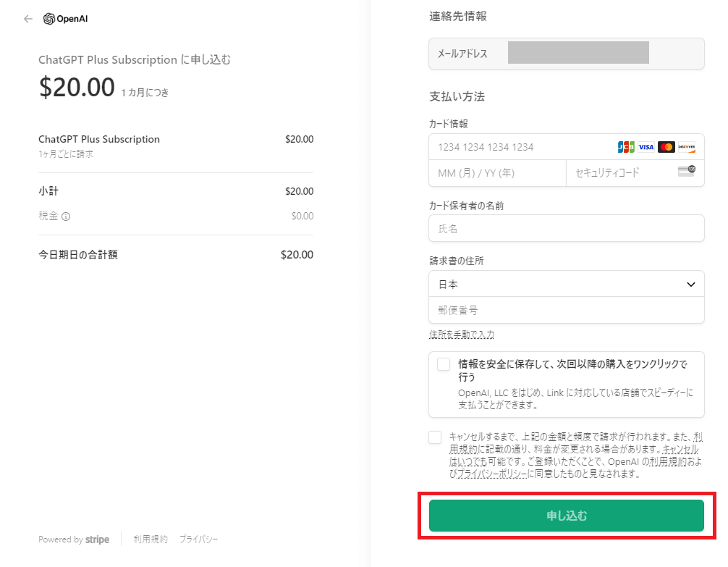Click the back arrow icon
Viewport: 728px width, 567px height.
click(28, 19)
